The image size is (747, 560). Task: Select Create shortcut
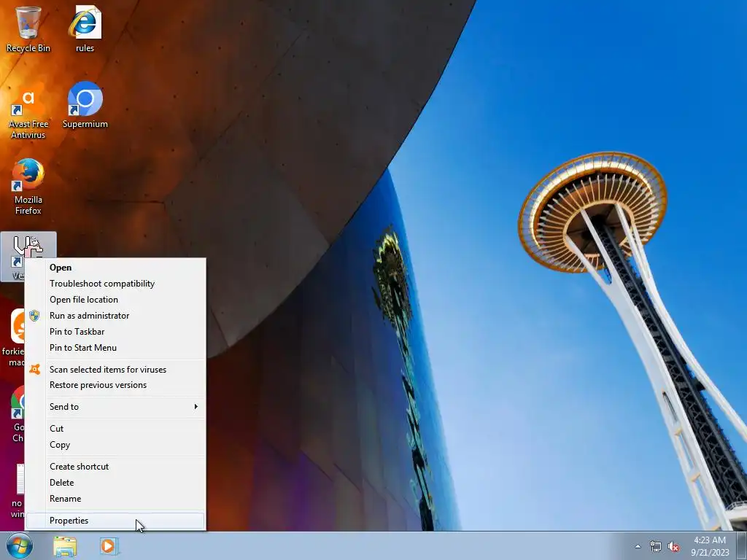pos(115,467)
